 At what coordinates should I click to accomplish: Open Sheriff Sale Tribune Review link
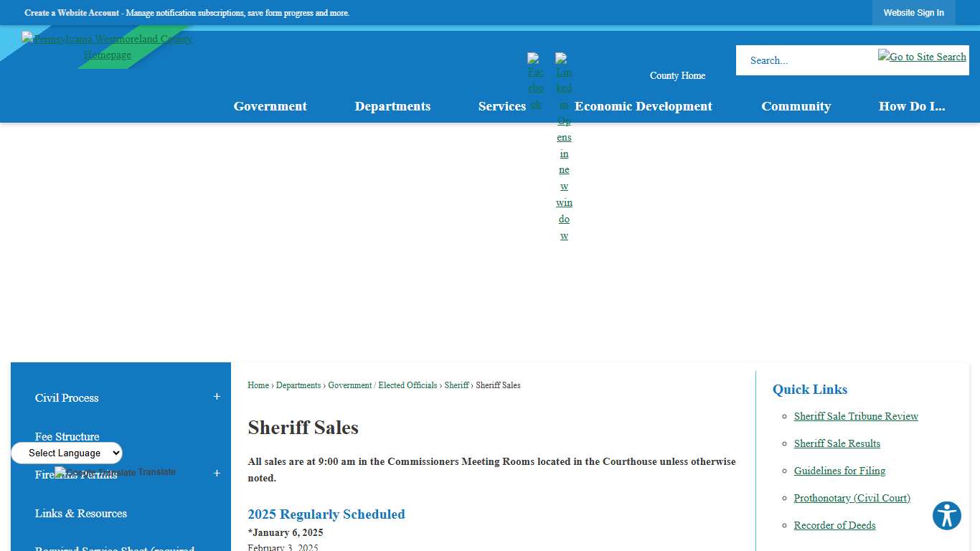[856, 416]
